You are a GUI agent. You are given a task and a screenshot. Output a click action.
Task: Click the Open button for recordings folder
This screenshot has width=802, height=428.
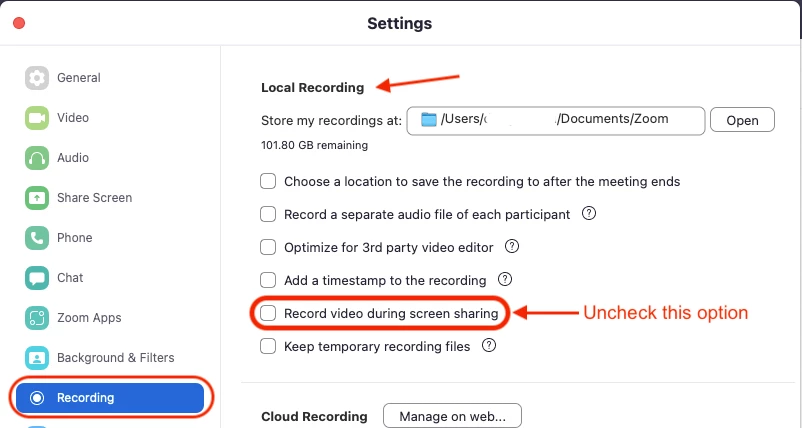click(x=742, y=120)
